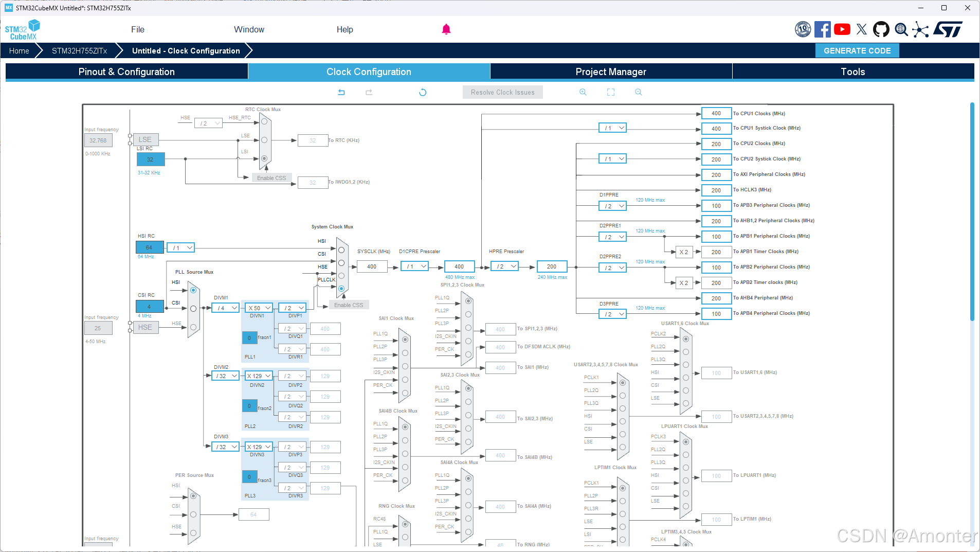Image resolution: width=980 pixels, height=552 pixels.
Task: Open the D1PPRE prescaler dropdown
Action: (612, 206)
